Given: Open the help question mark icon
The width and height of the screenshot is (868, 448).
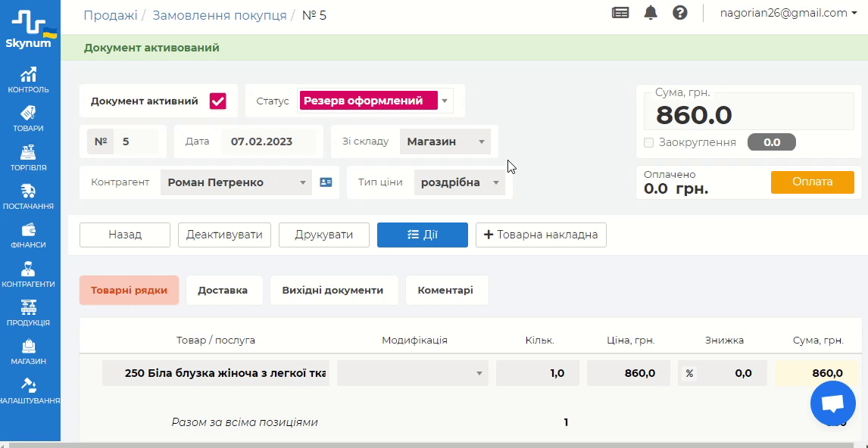Looking at the screenshot, I should click(680, 13).
